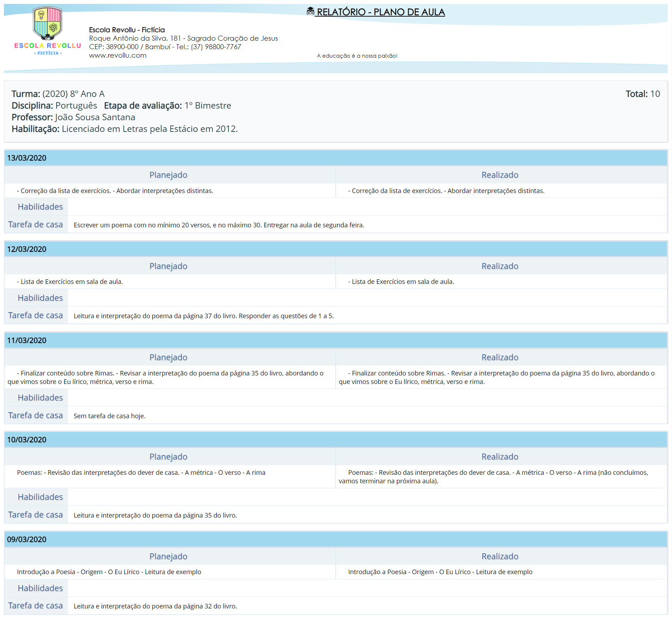Click Habilidades label in 13/03/2020 block

click(x=40, y=207)
